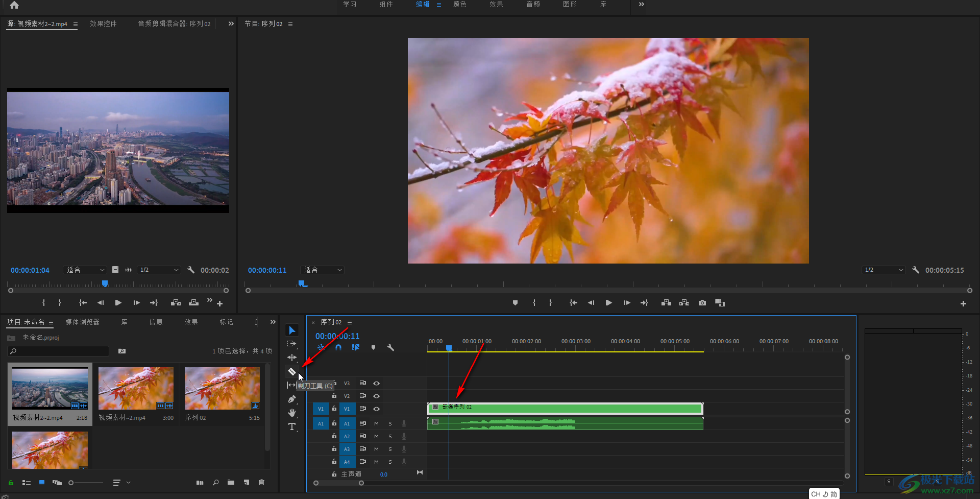Switch project panel to list view
980x499 pixels.
coord(27,483)
